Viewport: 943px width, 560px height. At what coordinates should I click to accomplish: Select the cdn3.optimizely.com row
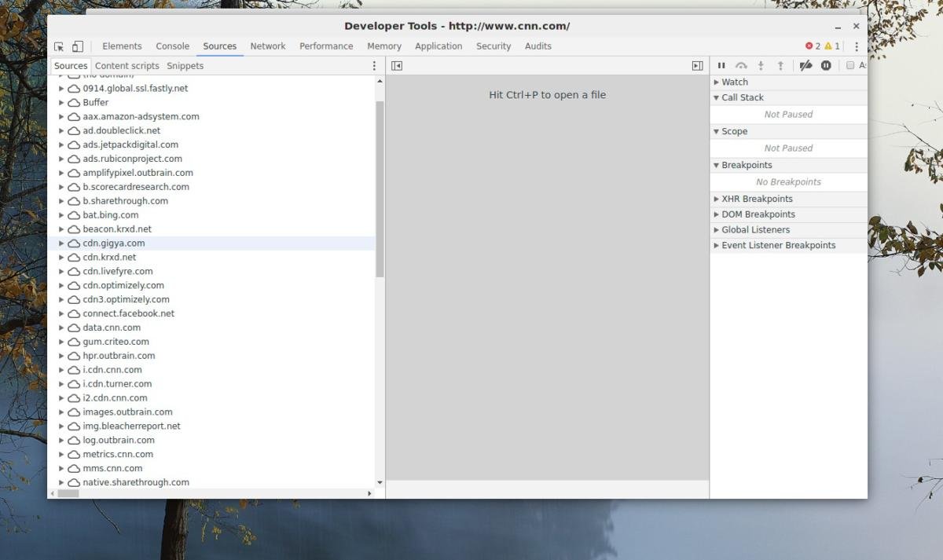pos(211,299)
